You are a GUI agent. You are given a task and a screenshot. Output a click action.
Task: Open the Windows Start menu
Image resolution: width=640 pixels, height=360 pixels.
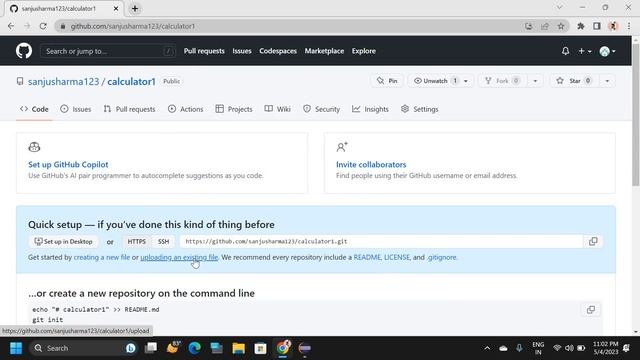point(16,348)
